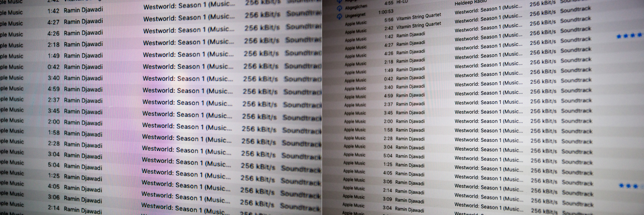Click the 0:42 duration in the left photo
The image size is (644, 215).
(53, 67)
